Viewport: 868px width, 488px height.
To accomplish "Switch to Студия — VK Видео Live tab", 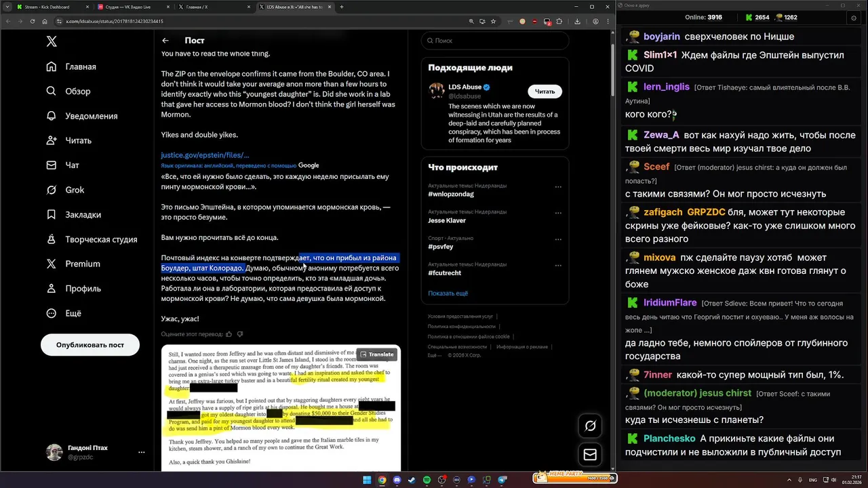I will coord(134,7).
